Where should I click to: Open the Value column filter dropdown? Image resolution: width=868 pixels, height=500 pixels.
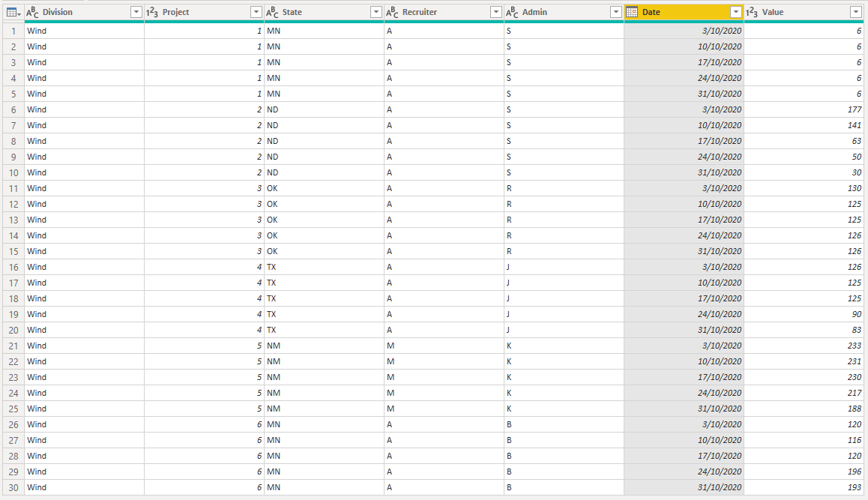coord(856,12)
